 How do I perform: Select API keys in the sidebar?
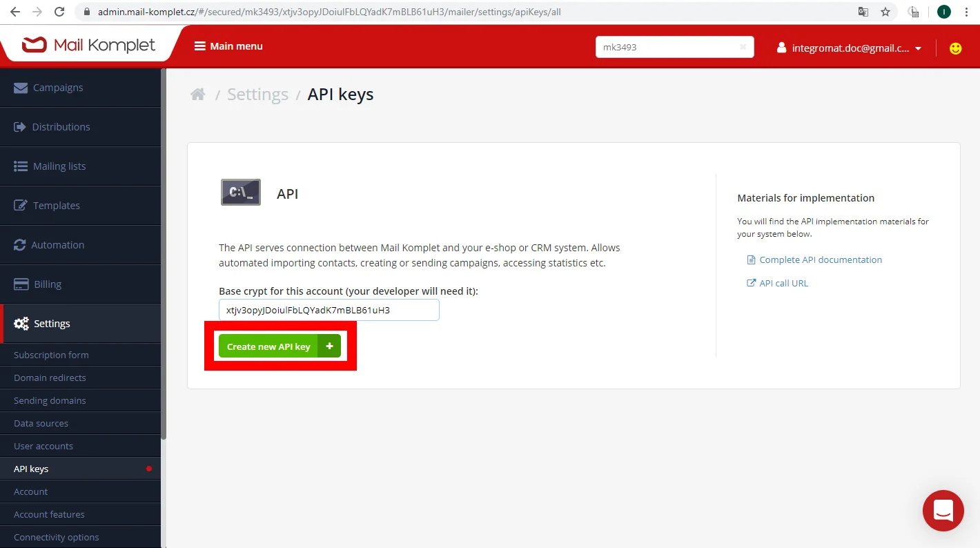pos(80,469)
